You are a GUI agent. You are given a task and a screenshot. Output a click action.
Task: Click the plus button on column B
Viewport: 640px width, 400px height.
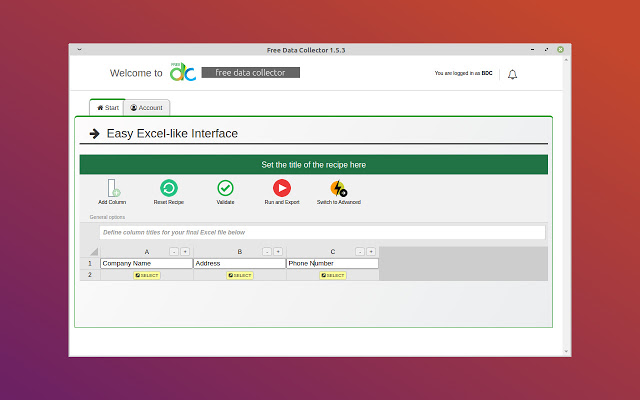pos(278,252)
